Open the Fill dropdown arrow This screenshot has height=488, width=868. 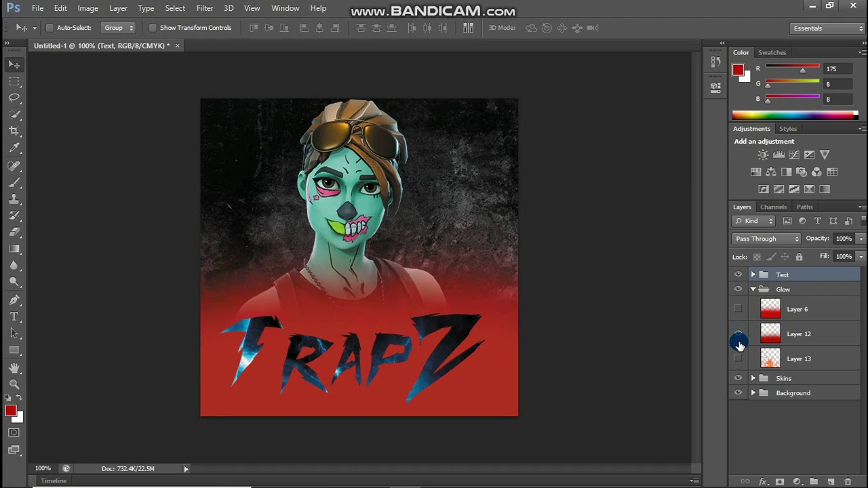[861, 257]
